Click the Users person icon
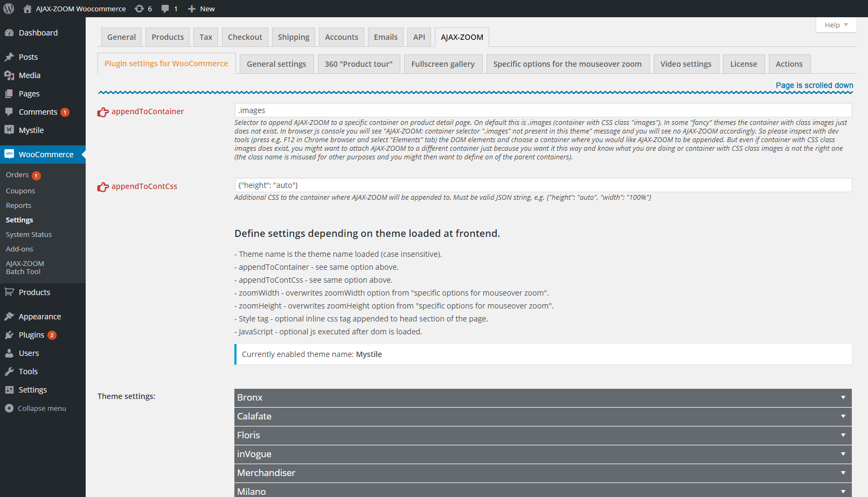Screen dimensions: 868x497 [9, 353]
